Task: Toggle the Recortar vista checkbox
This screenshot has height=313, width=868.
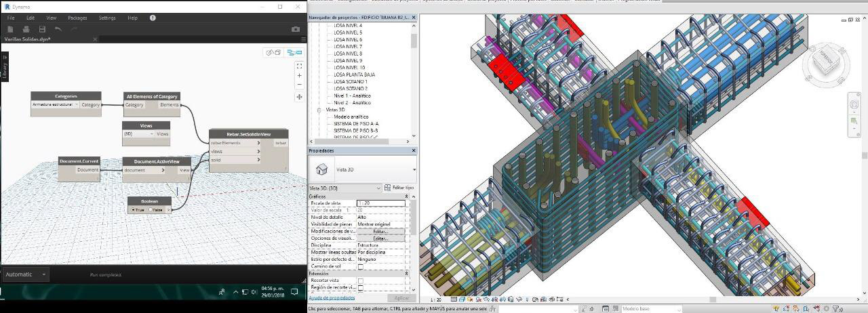Action: (361, 280)
